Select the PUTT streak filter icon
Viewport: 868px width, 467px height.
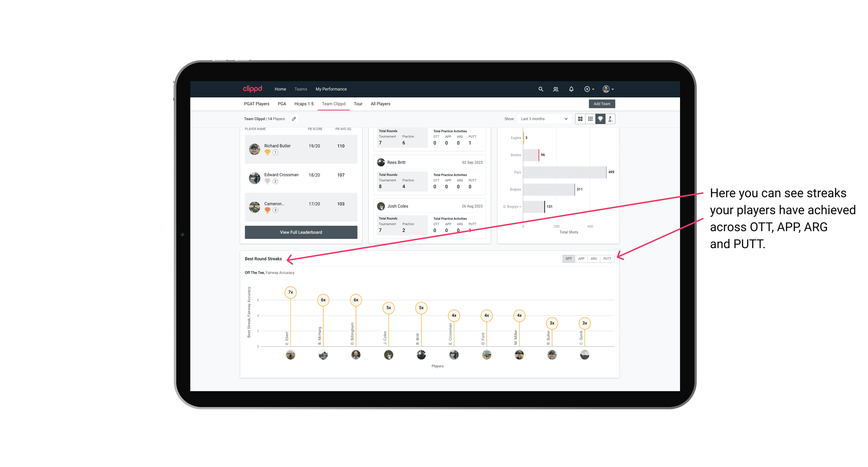pos(608,258)
